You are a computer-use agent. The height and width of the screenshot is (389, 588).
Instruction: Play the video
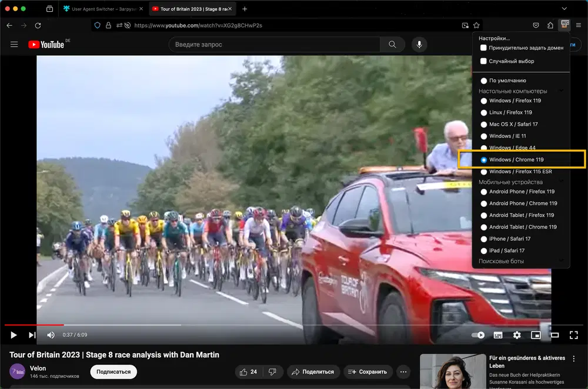pyautogui.click(x=14, y=335)
